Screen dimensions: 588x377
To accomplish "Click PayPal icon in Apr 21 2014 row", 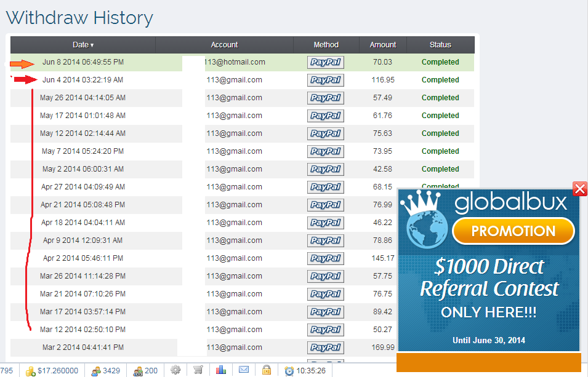I will [326, 205].
